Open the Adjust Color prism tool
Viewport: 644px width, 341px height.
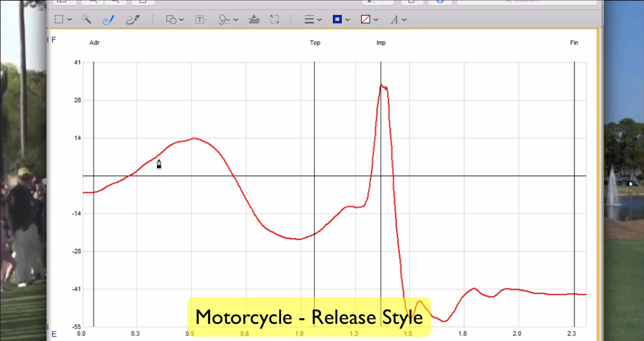[x=254, y=20]
